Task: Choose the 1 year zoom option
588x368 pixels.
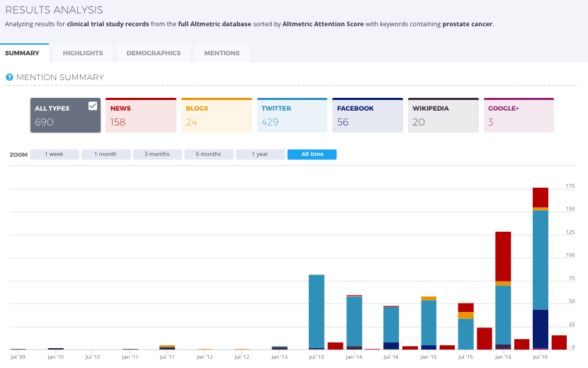Action: [260, 155]
